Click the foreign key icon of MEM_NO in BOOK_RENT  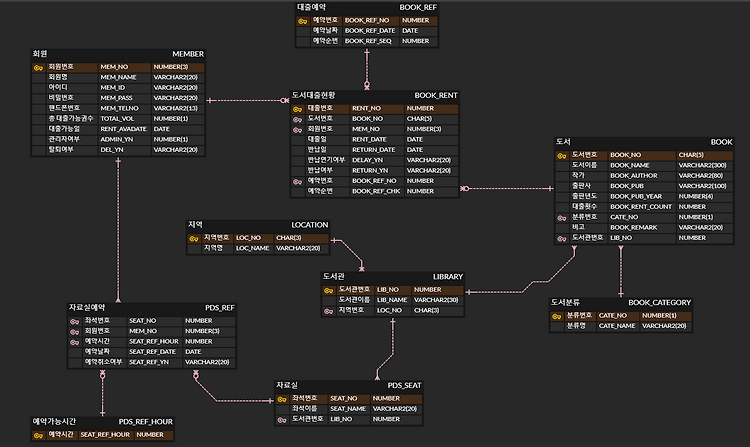coord(298,130)
